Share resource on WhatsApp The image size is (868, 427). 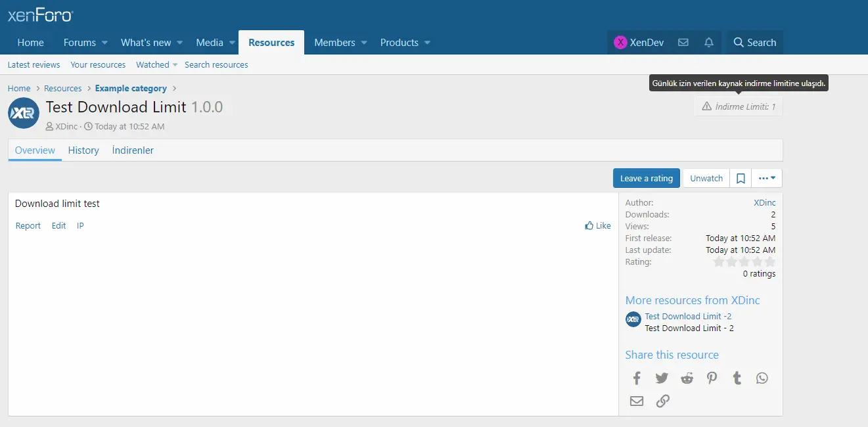tap(762, 378)
